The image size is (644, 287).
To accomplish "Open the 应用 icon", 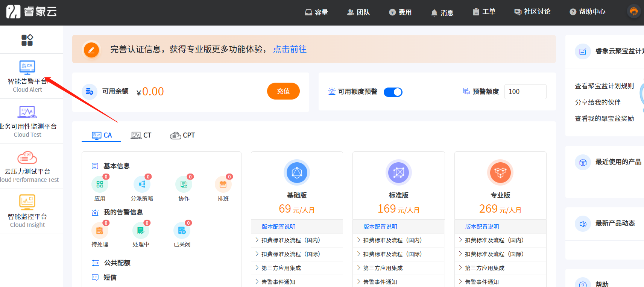I will (100, 184).
